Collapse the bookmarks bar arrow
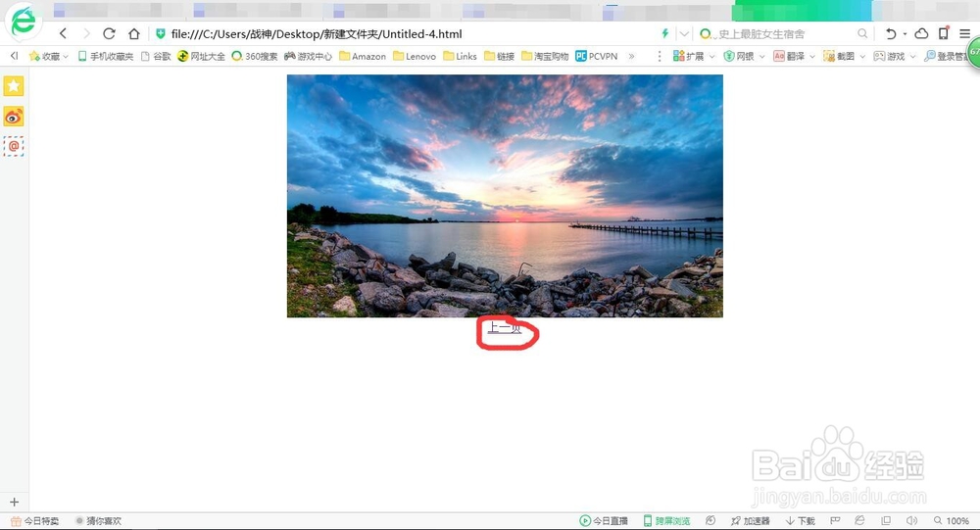 (x=14, y=56)
